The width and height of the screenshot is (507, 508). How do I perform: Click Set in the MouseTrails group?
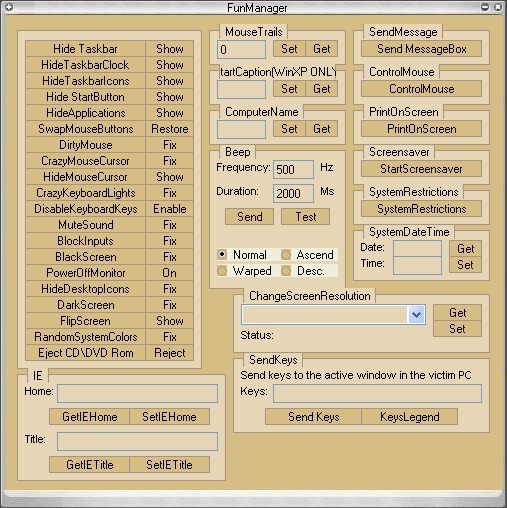click(x=289, y=49)
